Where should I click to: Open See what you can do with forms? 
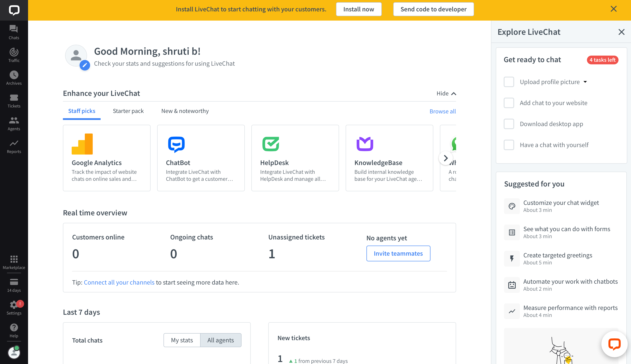click(561, 232)
